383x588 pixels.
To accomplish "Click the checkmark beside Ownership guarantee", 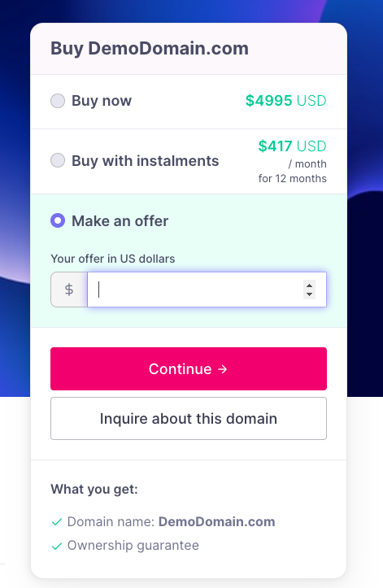I will [x=57, y=546].
